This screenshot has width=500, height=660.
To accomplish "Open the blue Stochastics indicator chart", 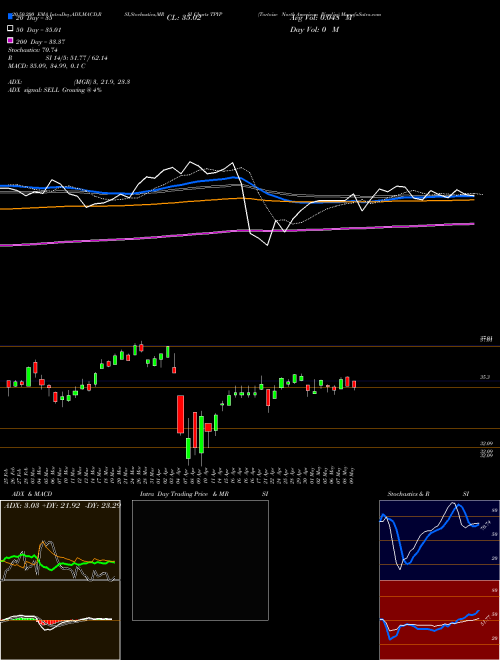I will tap(439, 540).
